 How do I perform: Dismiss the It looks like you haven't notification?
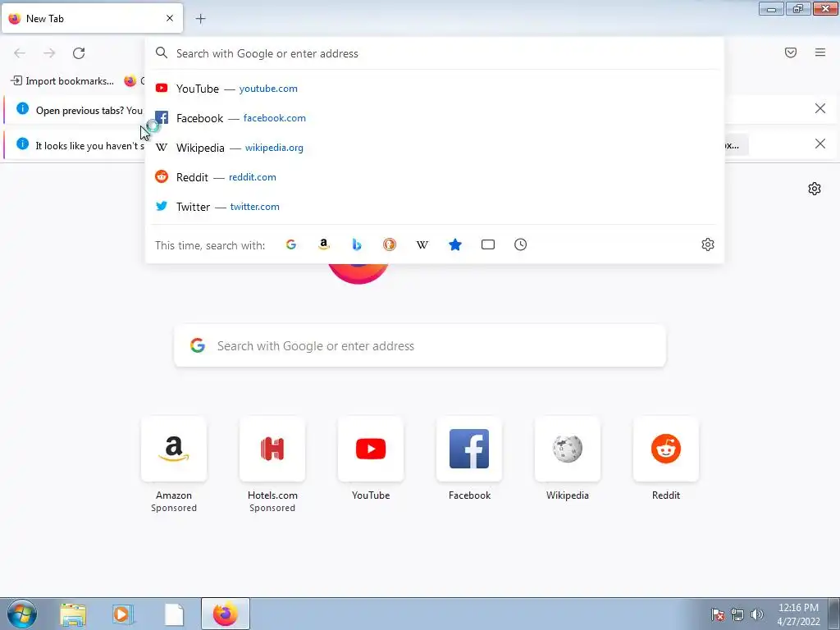tap(820, 144)
